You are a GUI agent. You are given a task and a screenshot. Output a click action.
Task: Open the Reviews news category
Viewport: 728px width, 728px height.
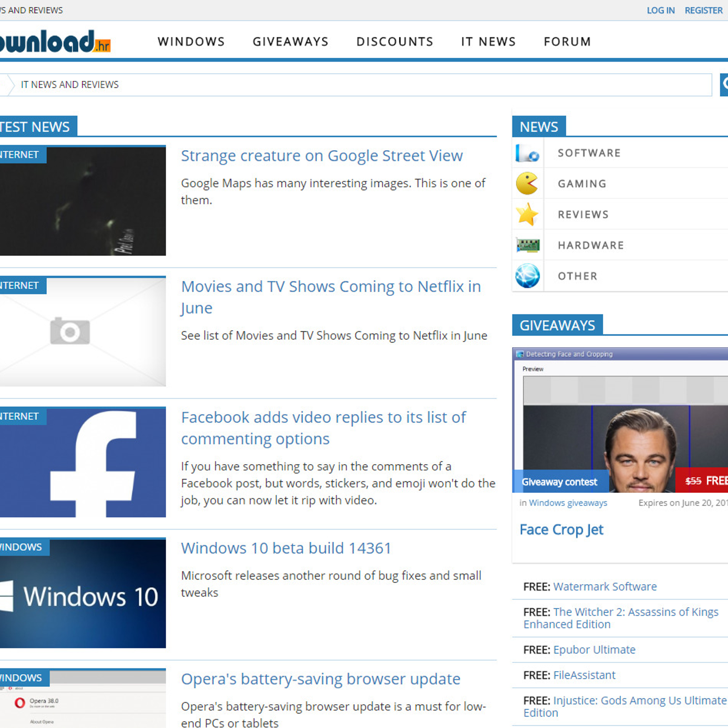click(583, 214)
